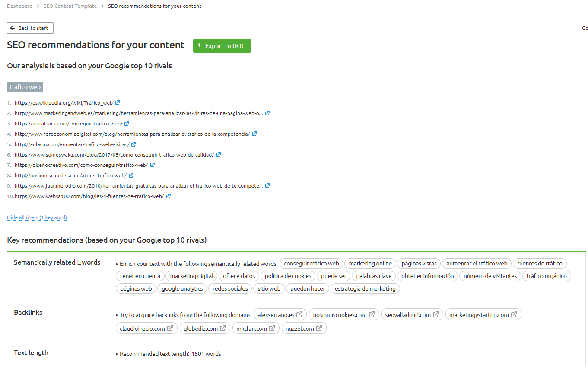Open the nosinmiscookies.com atraer-trafico-web link

[x=70, y=176]
